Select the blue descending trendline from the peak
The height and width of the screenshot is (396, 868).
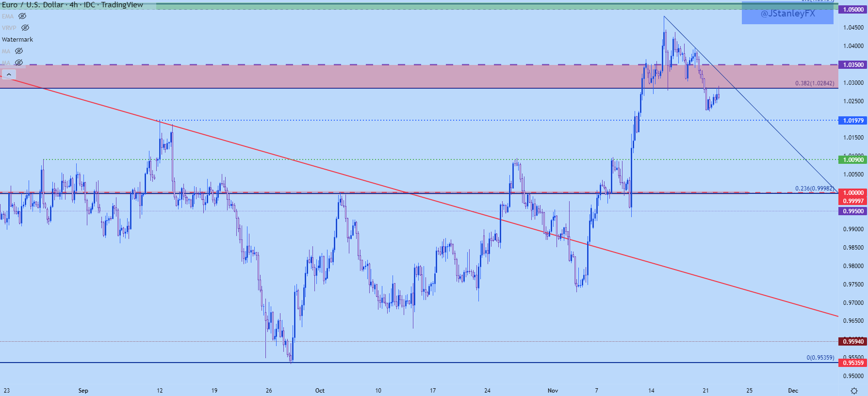[x=751, y=104]
